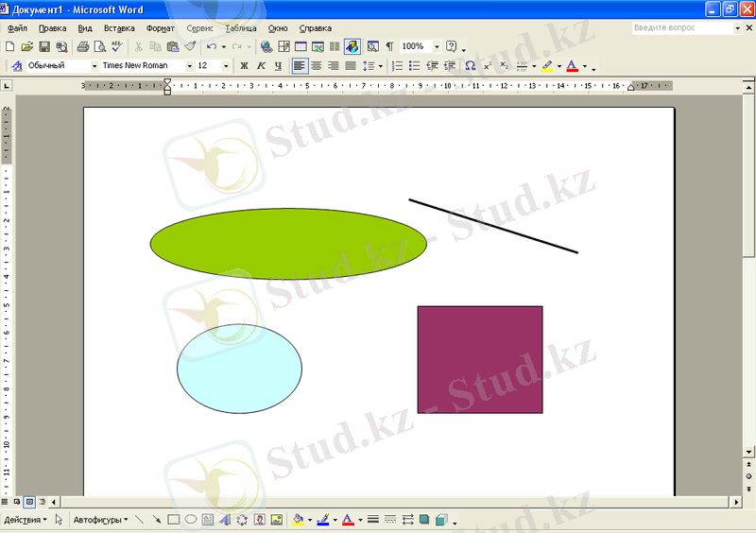Apply a shadow style to the shape
Viewport: 756px width, 533px height.
click(x=424, y=520)
